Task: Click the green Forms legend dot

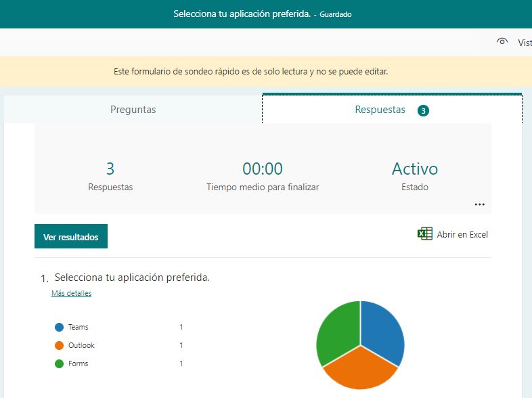Action: point(59,364)
